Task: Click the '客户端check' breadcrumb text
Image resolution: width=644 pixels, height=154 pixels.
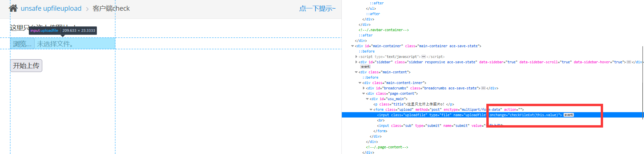Action: [x=111, y=8]
